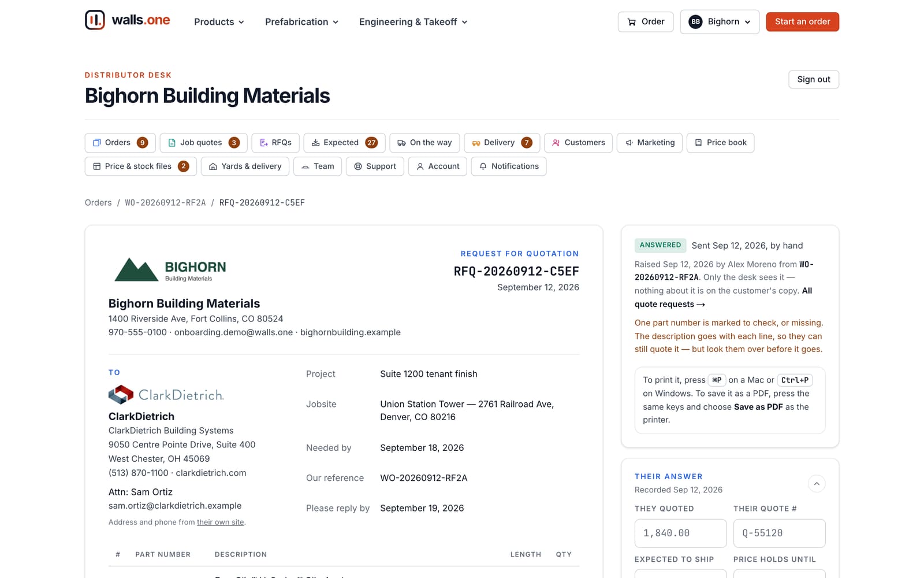924x578 pixels.
Task: Go to the RFQs section
Action: pos(275,143)
